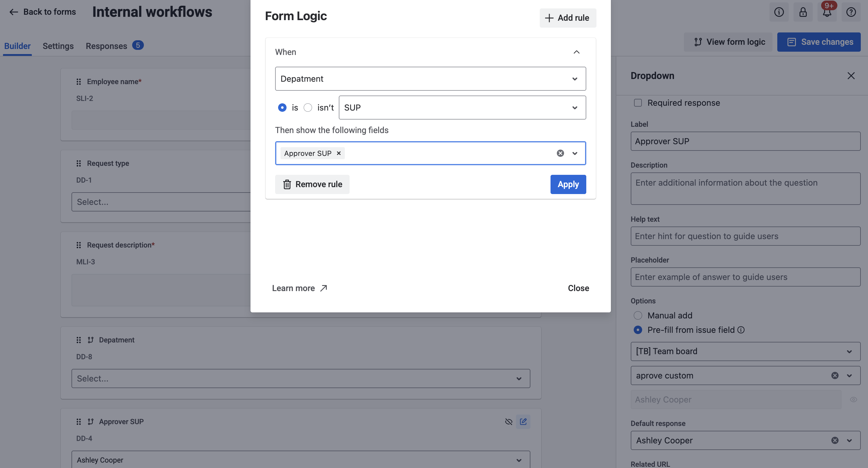Toggle hidden eye icon on Approver SUP
868x468 pixels.
click(x=509, y=421)
